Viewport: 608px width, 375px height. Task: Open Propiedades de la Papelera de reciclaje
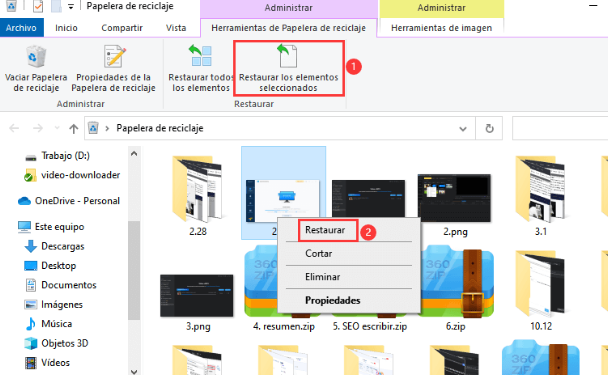[114, 68]
